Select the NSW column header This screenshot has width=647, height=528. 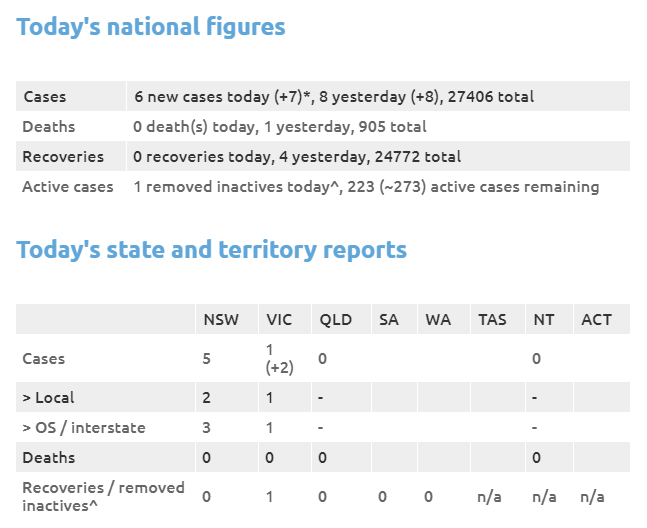pyautogui.click(x=221, y=320)
